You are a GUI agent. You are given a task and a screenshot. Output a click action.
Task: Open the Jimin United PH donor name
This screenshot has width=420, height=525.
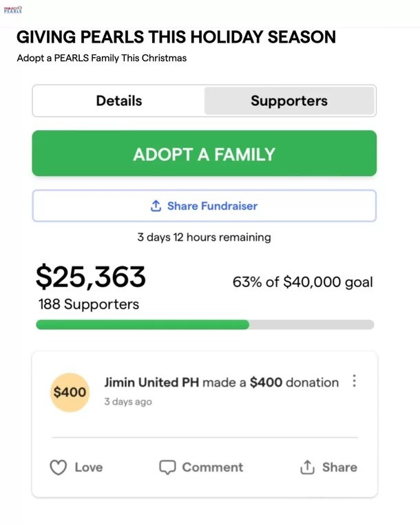pos(151,383)
